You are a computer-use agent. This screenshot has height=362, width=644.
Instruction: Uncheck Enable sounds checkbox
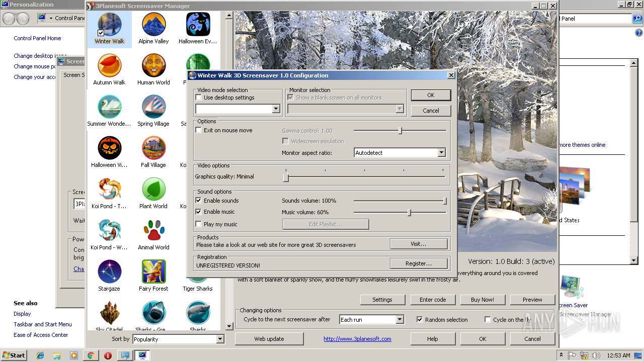pos(199,201)
